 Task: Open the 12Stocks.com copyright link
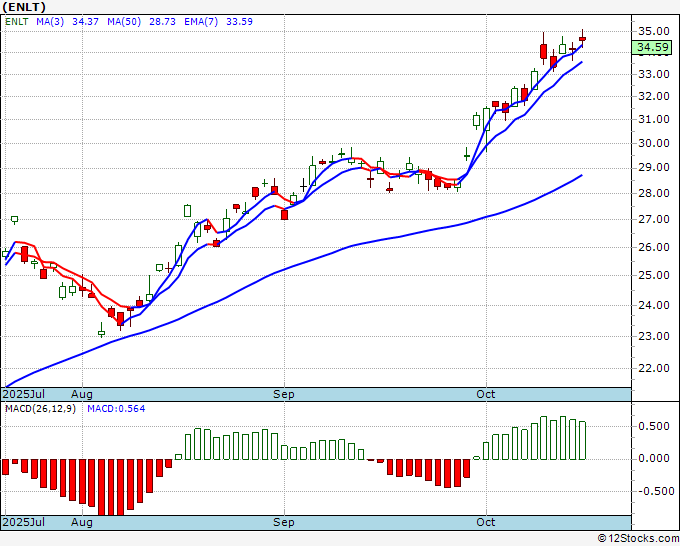click(x=638, y=539)
